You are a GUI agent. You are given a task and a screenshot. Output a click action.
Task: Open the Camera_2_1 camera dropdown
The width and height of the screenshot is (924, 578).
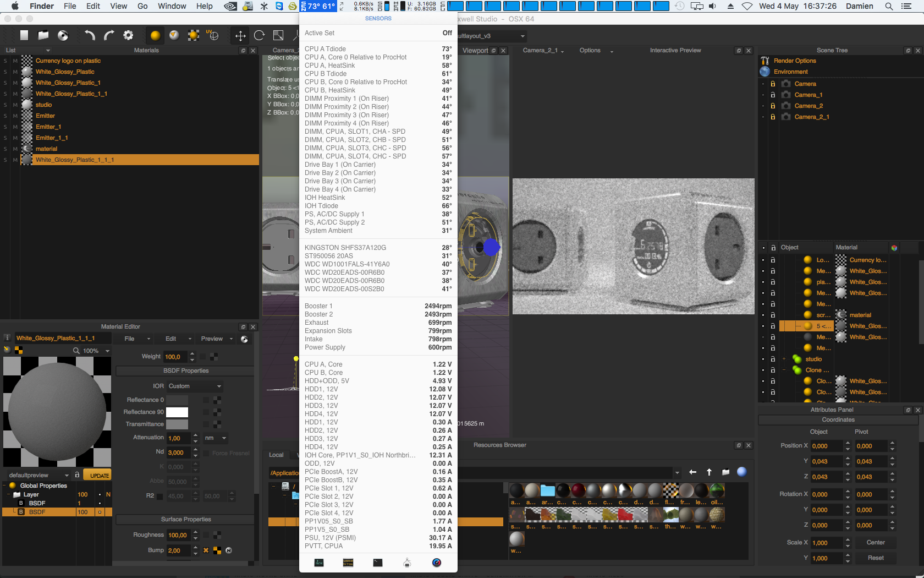click(543, 51)
